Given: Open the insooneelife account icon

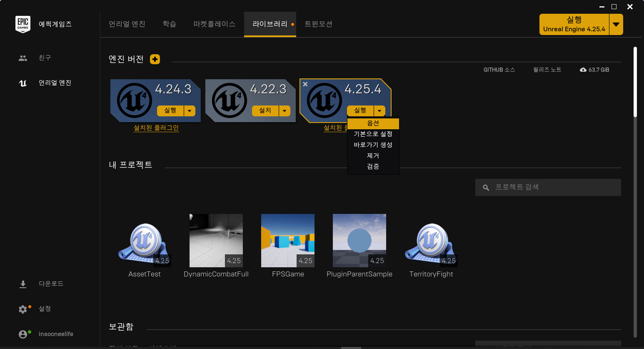Looking at the screenshot, I should pos(23,334).
